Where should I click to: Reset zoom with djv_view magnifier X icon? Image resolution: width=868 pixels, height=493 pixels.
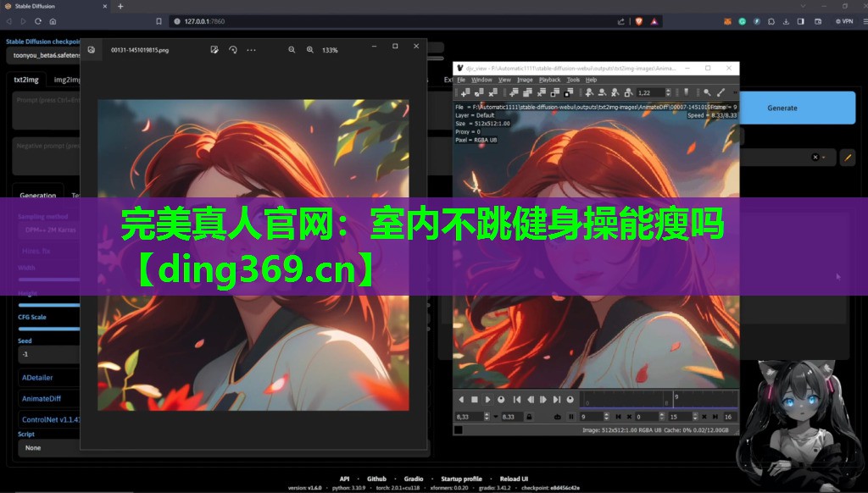click(615, 92)
